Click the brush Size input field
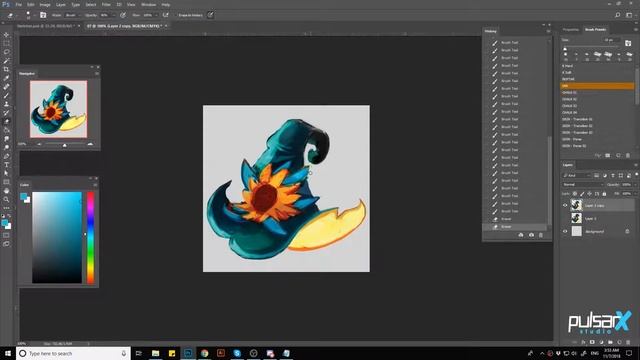This screenshot has width=640, height=360. 610,40
